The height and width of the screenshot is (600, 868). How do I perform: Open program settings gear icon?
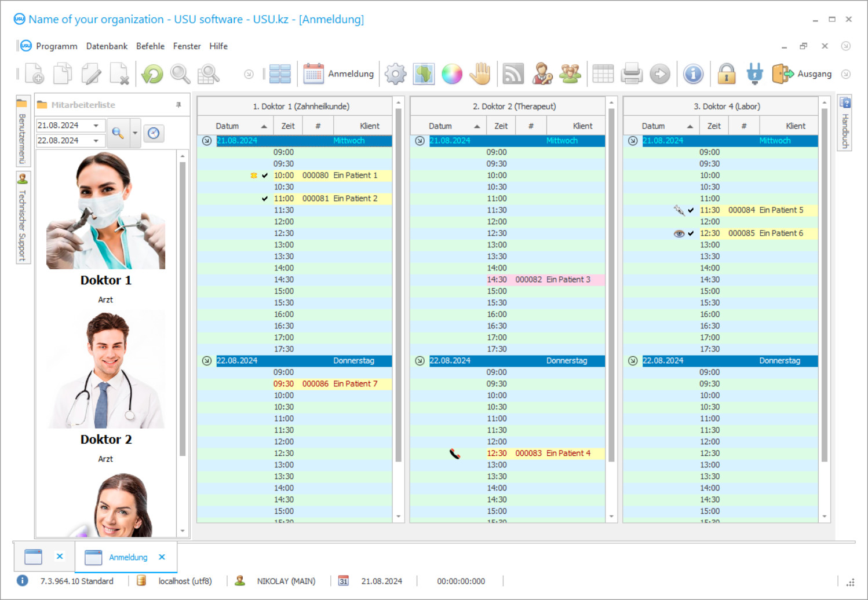pos(395,74)
